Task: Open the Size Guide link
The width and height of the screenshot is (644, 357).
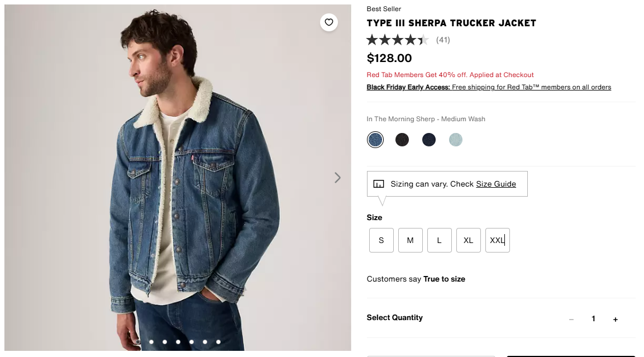Action: pos(496,184)
